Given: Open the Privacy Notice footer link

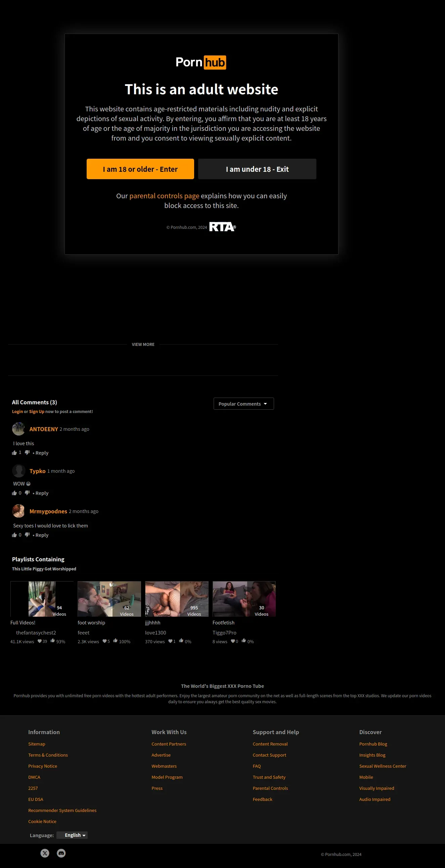Looking at the screenshot, I should tap(43, 766).
